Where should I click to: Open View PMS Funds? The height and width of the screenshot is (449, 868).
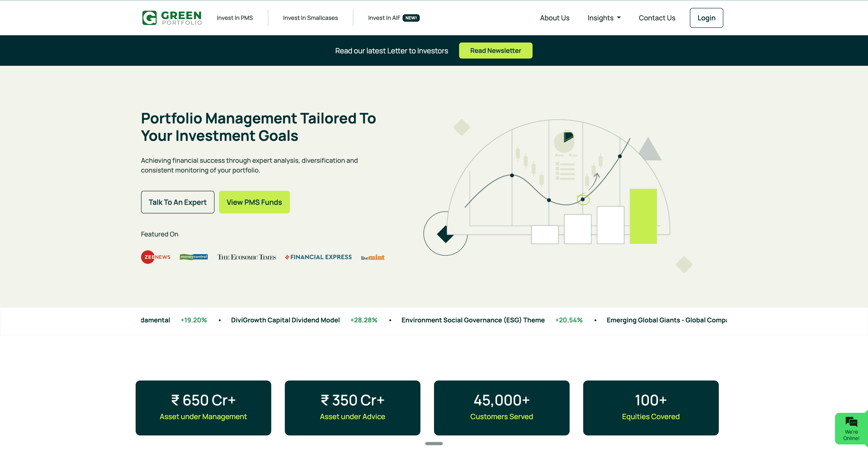254,202
